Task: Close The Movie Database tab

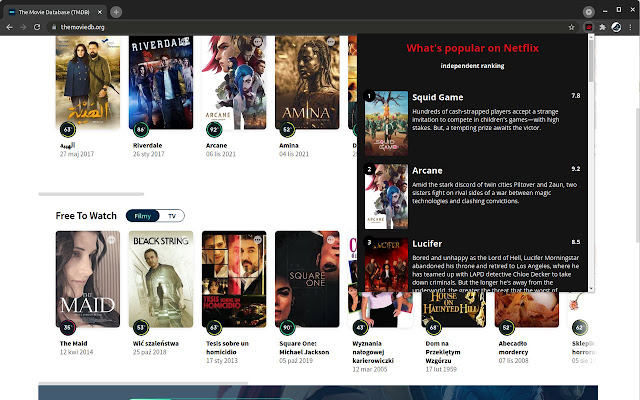Action: pyautogui.click(x=100, y=12)
